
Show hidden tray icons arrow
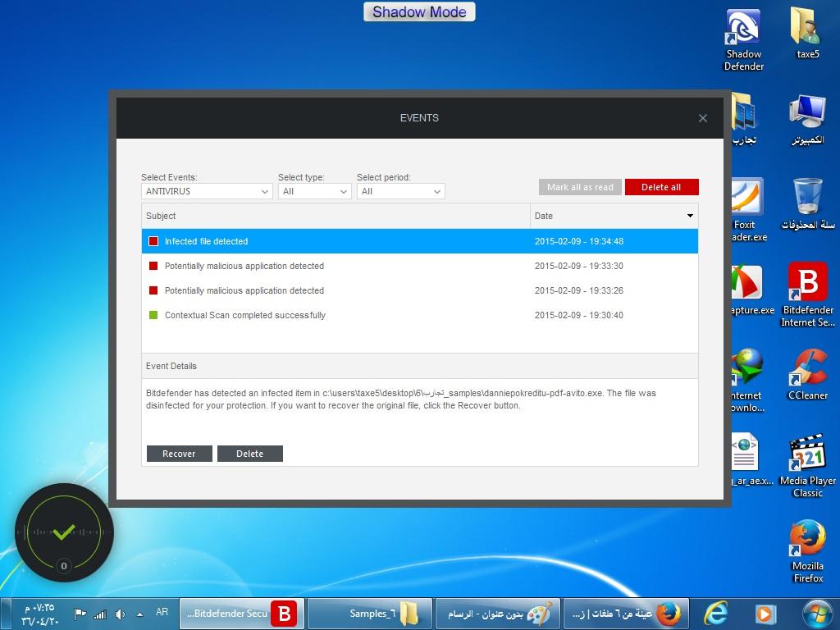click(139, 614)
